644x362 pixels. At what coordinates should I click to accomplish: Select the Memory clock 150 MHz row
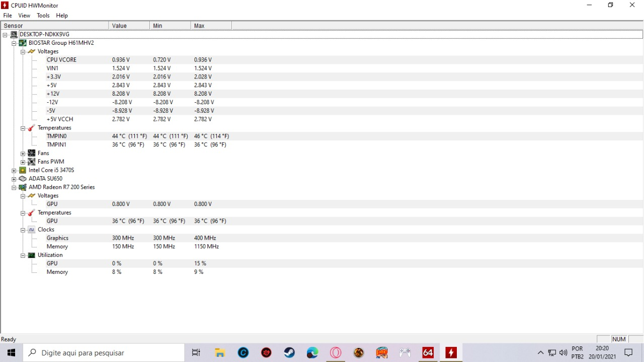[322, 247]
